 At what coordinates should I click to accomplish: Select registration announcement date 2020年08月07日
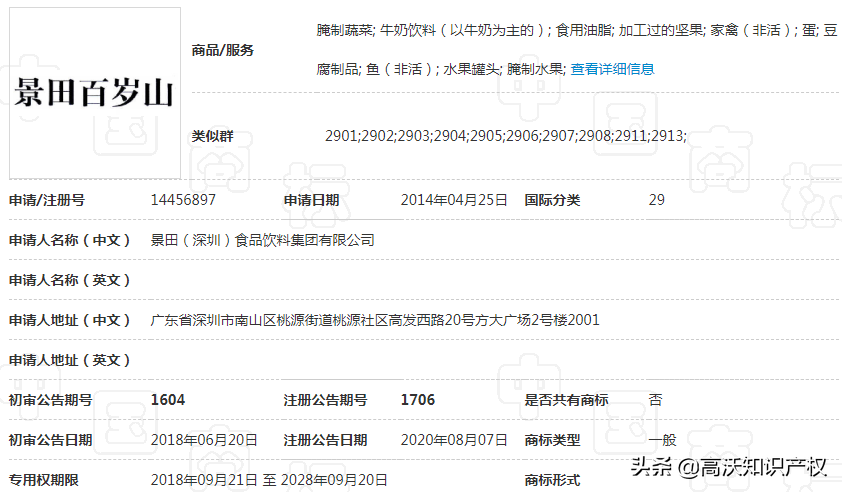click(x=454, y=440)
